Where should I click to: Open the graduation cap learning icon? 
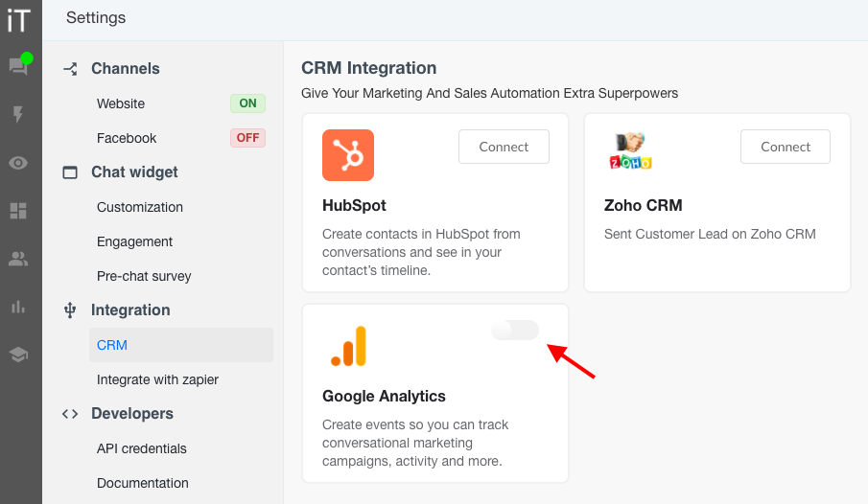18,355
